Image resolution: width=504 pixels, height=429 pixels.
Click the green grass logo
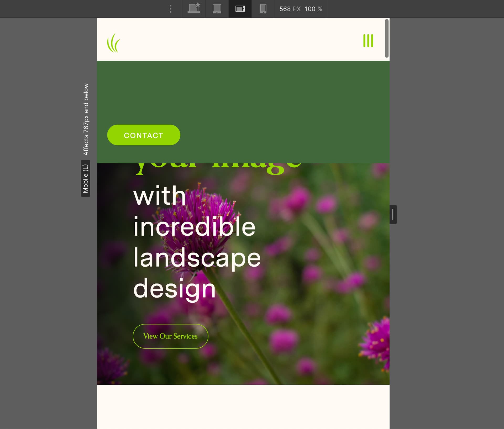click(x=113, y=43)
